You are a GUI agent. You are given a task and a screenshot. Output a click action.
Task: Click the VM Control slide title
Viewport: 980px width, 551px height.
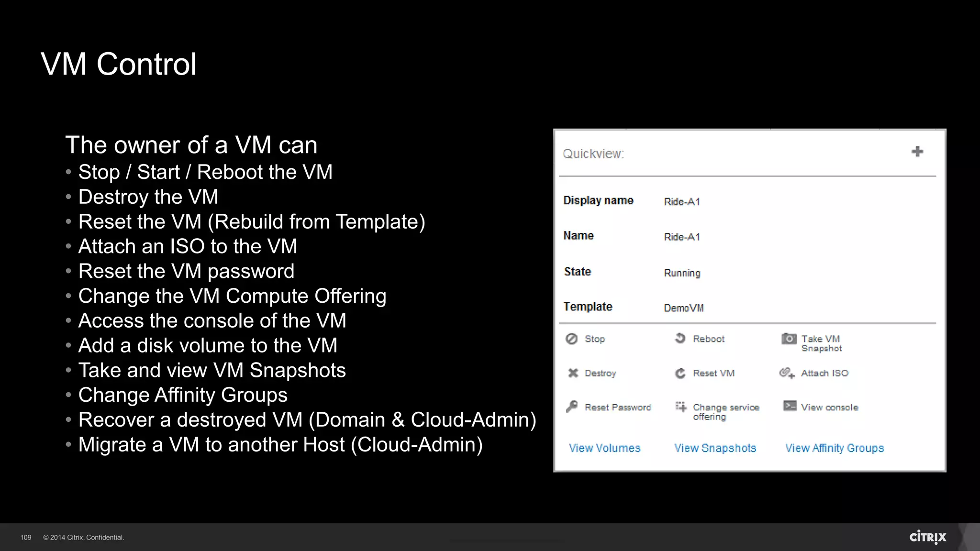point(119,64)
